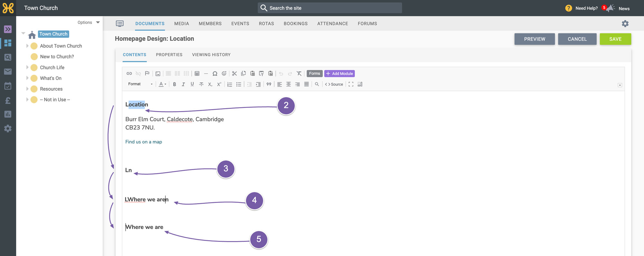Expand the About Town Church tree item
This screenshot has width=644, height=256.
pos(27,46)
